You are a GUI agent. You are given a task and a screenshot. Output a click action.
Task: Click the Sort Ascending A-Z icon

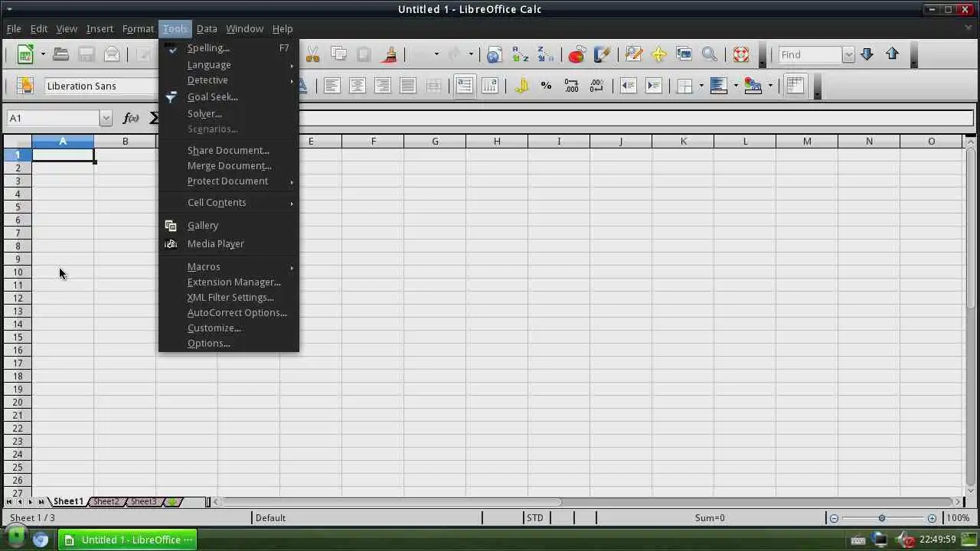520,54
